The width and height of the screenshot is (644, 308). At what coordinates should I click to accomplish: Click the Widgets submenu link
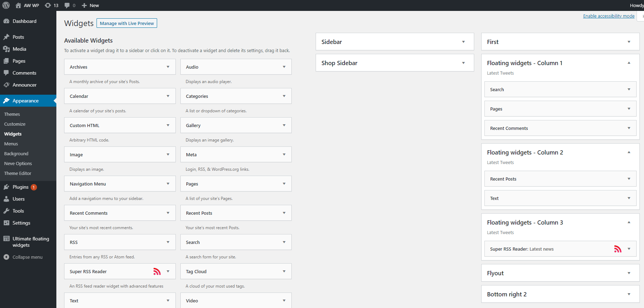(x=13, y=134)
